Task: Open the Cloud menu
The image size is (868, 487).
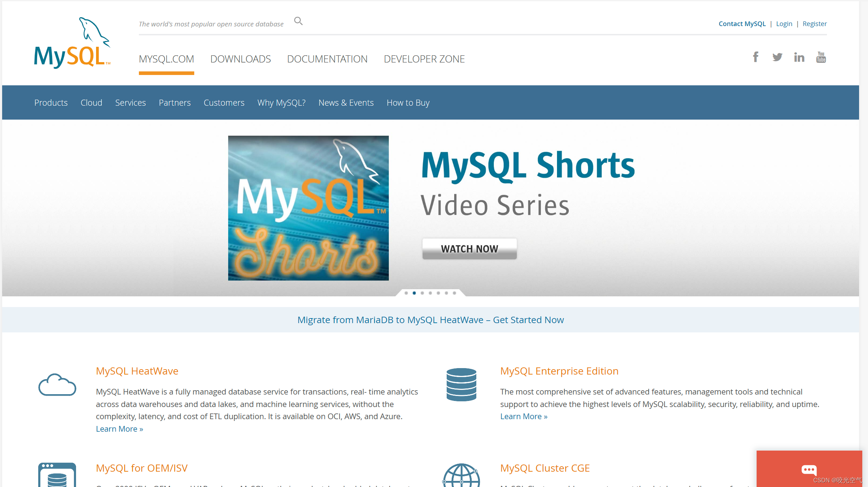Action: (91, 102)
